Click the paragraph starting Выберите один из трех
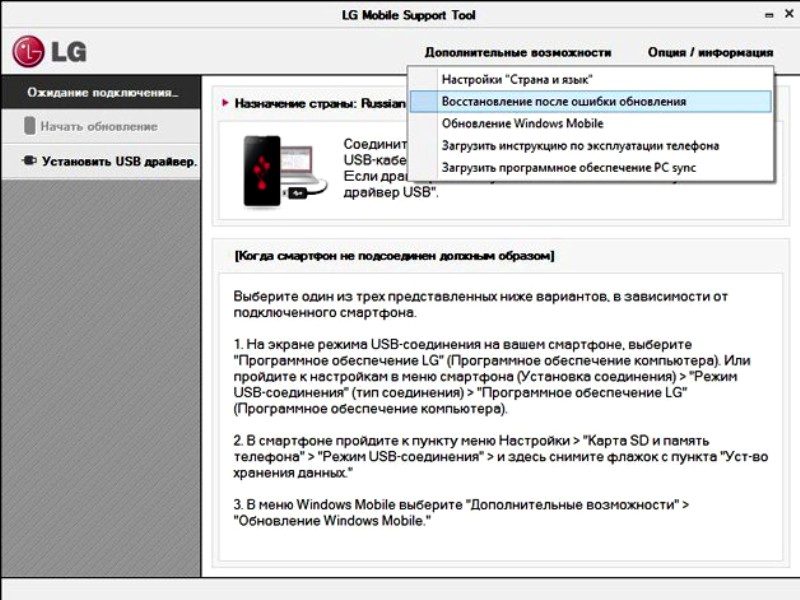Screen dimensions: 800x600 [x=480, y=304]
